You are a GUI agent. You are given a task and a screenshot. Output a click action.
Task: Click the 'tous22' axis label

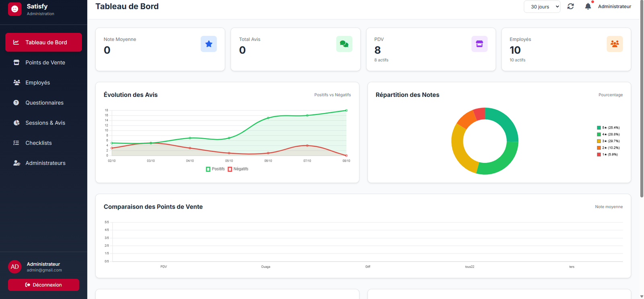click(470, 267)
